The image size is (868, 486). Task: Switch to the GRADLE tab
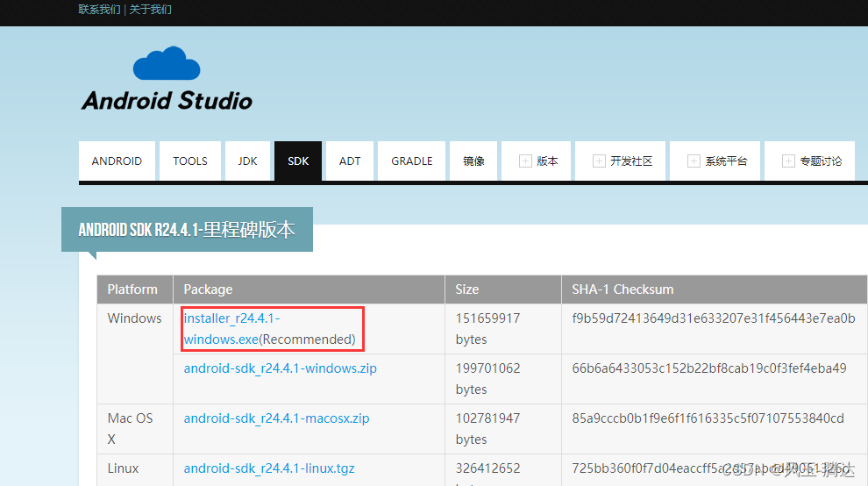tap(412, 161)
